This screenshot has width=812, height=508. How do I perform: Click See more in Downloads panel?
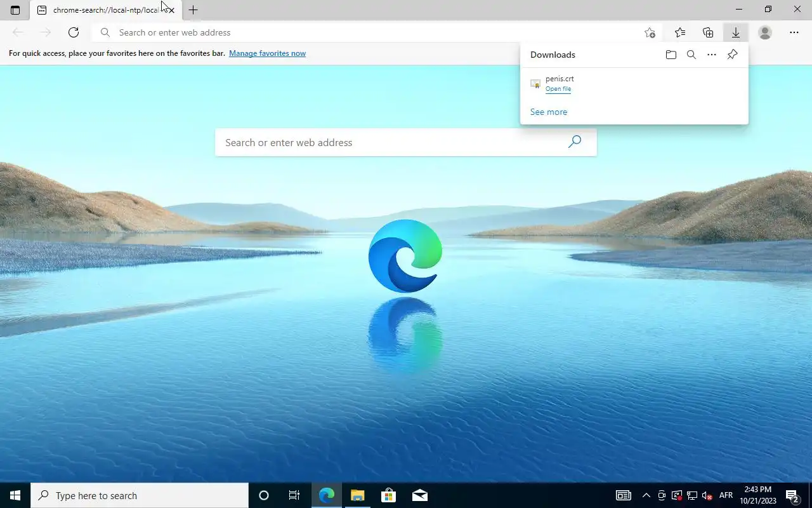[549, 112]
